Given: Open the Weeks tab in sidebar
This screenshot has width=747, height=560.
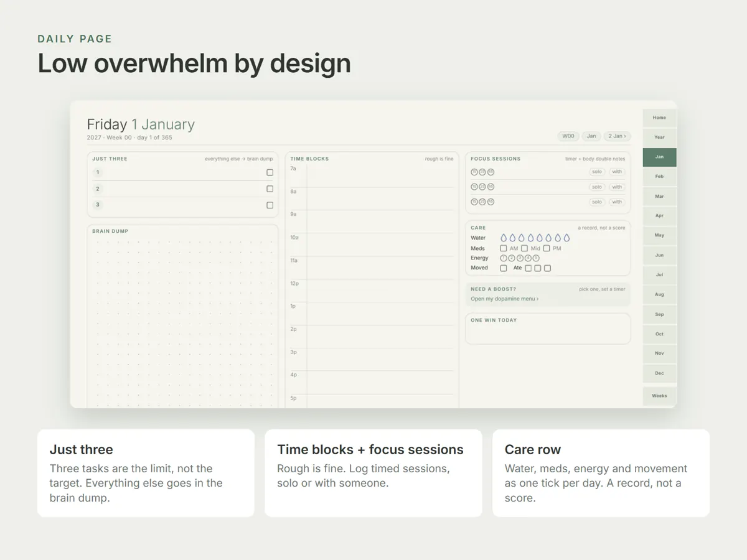Looking at the screenshot, I should click(659, 396).
